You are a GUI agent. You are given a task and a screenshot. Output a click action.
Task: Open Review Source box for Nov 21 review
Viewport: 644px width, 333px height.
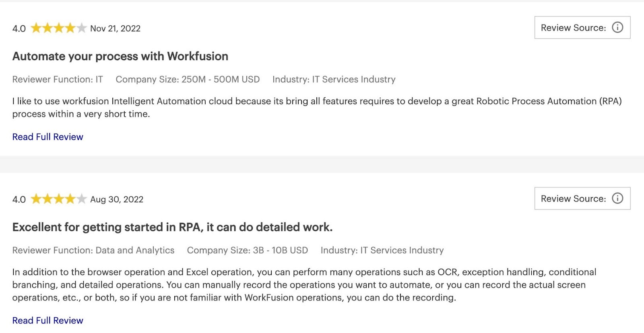point(582,27)
